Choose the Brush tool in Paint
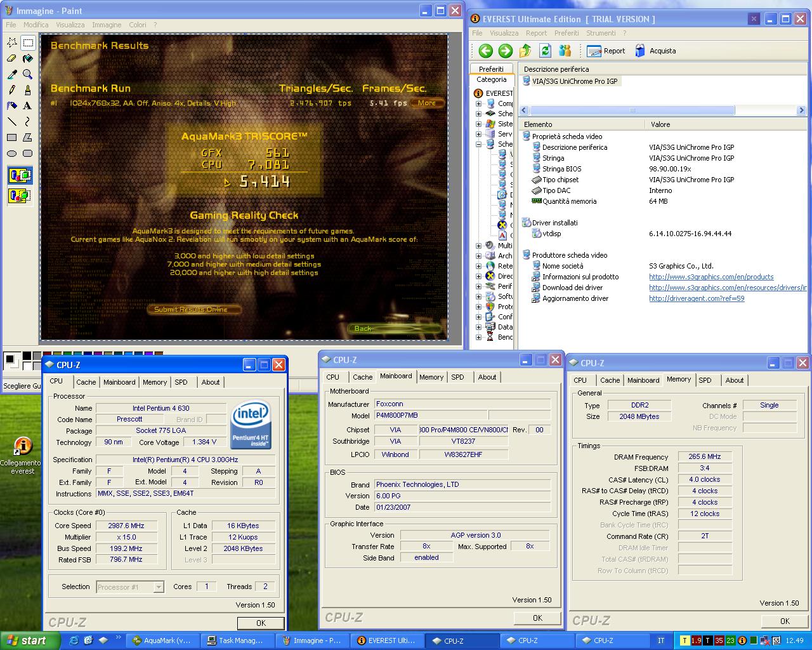Image resolution: width=812 pixels, height=650 pixels. click(x=27, y=90)
